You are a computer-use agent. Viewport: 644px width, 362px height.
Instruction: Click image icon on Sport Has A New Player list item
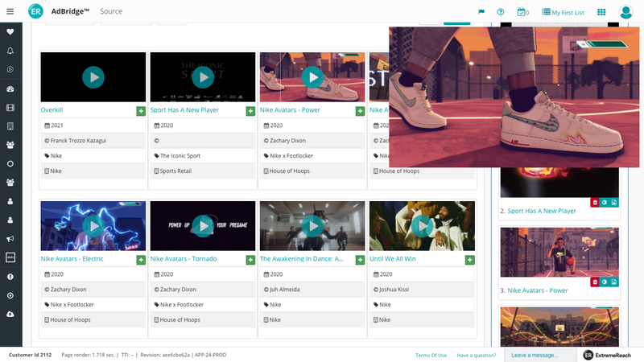pyautogui.click(x=613, y=203)
